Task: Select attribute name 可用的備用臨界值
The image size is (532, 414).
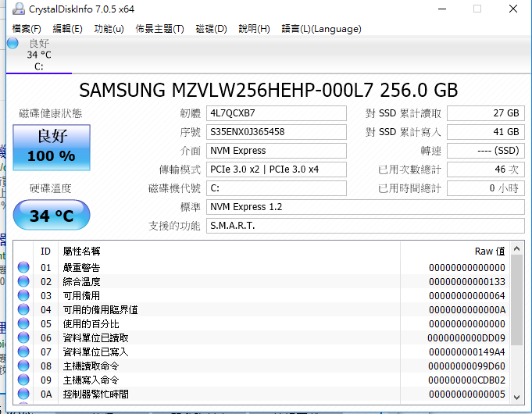Action: click(101, 310)
